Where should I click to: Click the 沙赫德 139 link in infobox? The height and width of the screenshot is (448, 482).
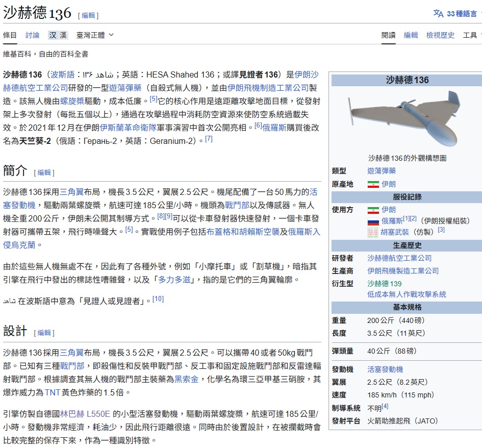(384, 283)
